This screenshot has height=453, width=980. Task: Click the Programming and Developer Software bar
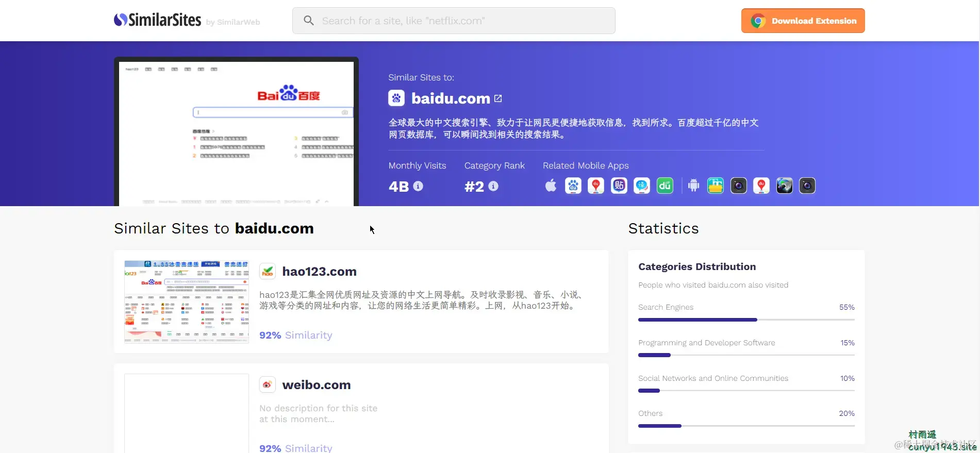click(746, 355)
